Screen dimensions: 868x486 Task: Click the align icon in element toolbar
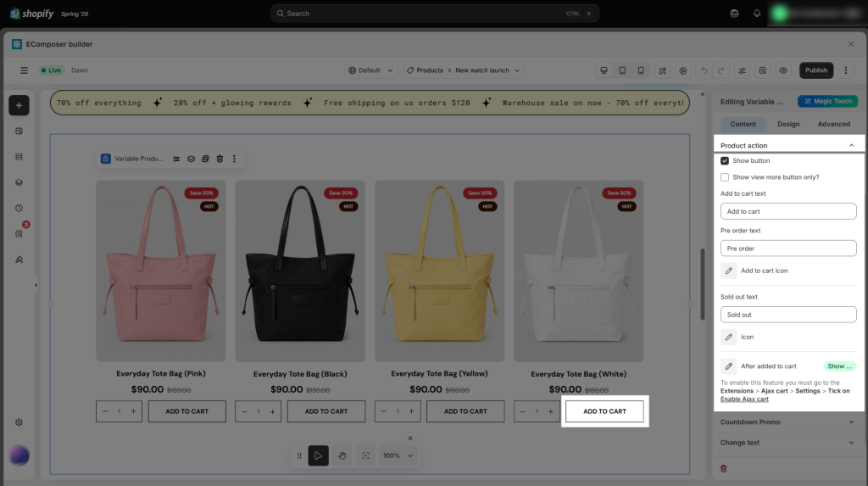click(x=176, y=159)
